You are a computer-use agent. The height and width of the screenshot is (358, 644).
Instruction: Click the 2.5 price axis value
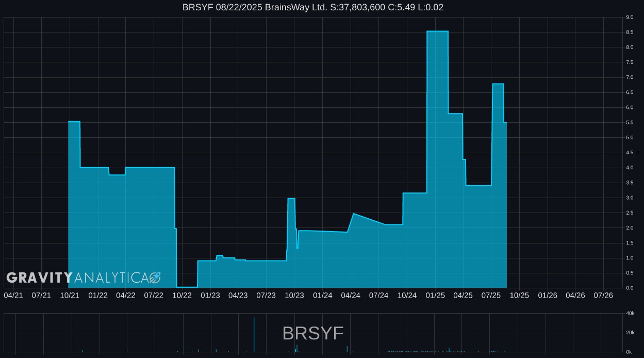[x=630, y=213]
